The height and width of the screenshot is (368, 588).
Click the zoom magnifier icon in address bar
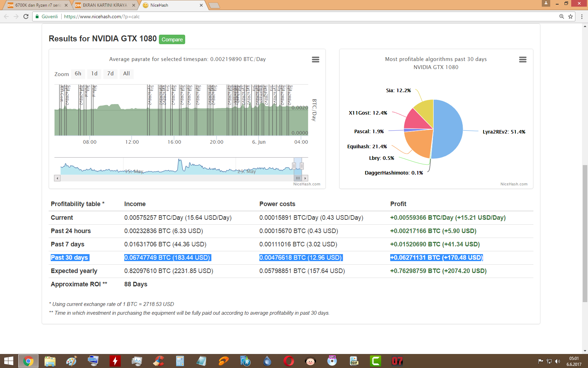point(561,16)
